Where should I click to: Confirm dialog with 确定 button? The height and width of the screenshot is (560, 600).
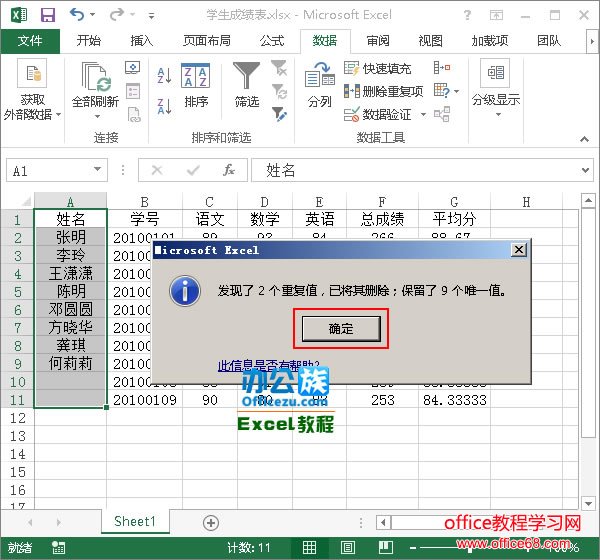pos(341,328)
